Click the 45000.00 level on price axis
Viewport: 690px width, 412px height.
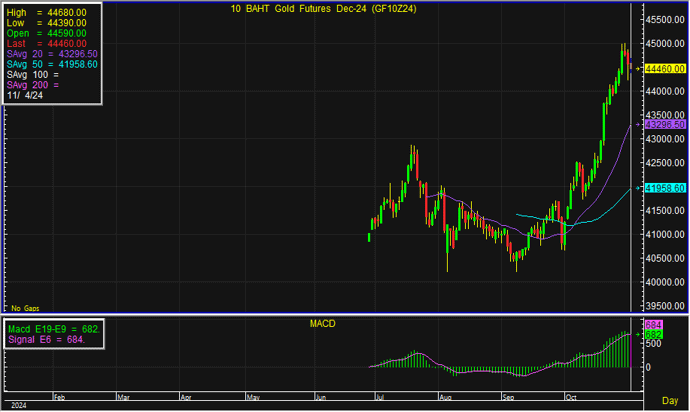pos(662,45)
